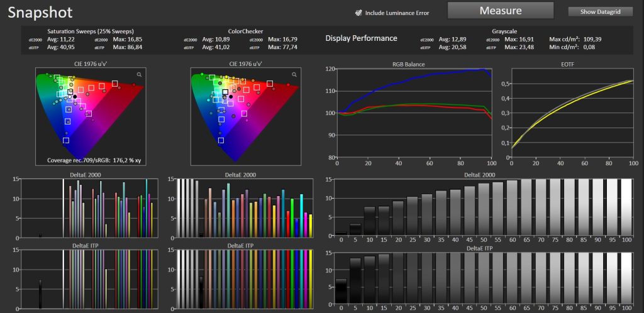Select the grayscale DeltaE 2000 bar at 100
The width and height of the screenshot is (644, 313).
[x=626, y=207]
